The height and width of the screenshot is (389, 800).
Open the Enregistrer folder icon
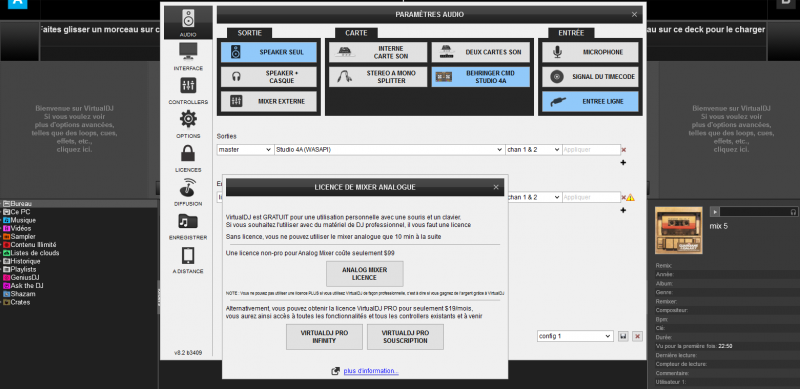[188, 221]
